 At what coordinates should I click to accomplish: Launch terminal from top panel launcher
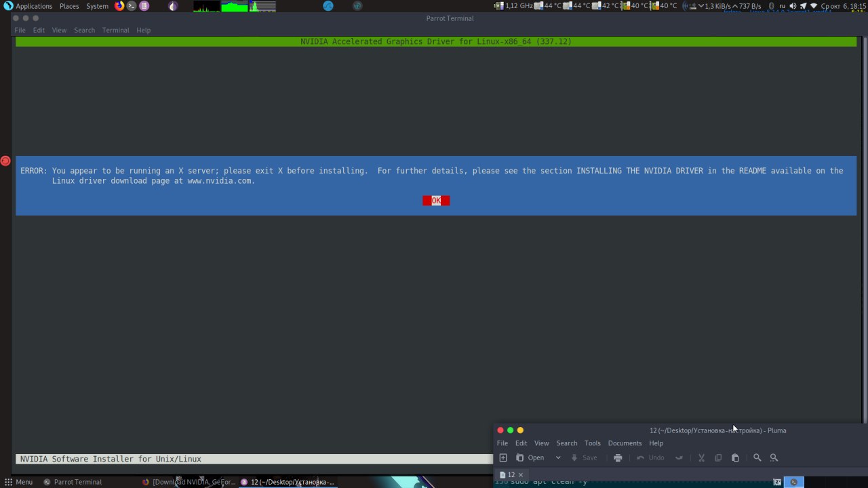(132, 6)
